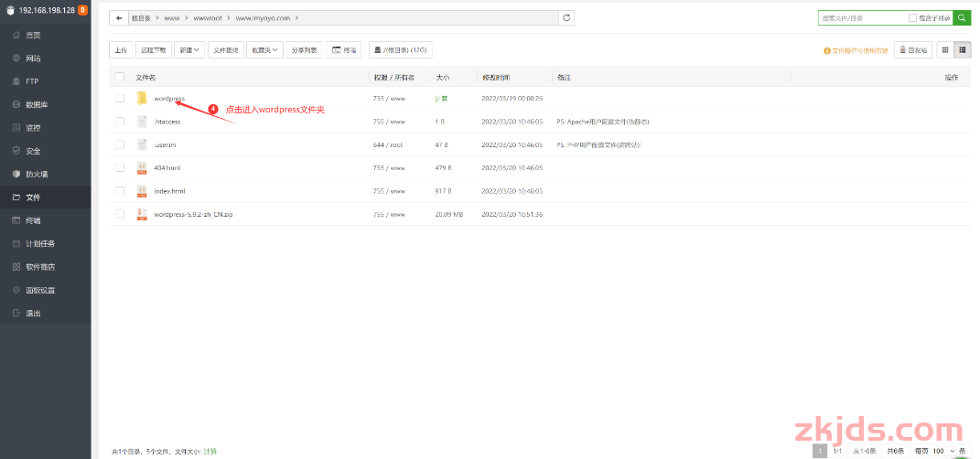The image size is (980, 459).
Task: Open the 回收站 recycle bin
Action: [913, 50]
